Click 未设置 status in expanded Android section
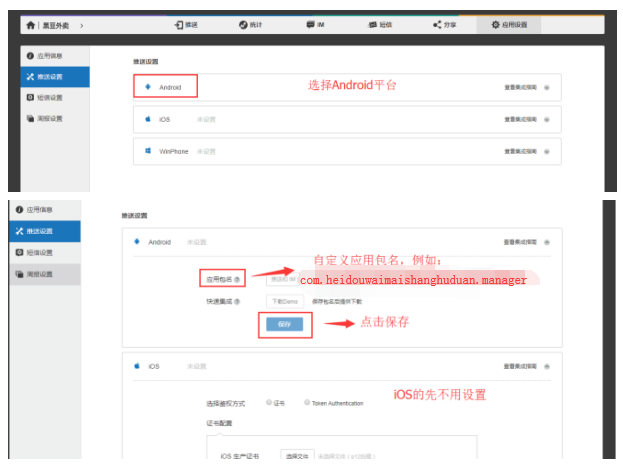The width and height of the screenshot is (623, 465). (x=197, y=242)
